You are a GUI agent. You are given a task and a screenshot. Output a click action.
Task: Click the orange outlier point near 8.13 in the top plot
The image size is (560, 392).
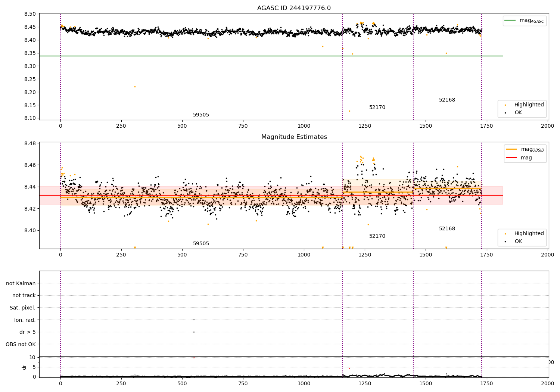pyautogui.click(x=349, y=111)
